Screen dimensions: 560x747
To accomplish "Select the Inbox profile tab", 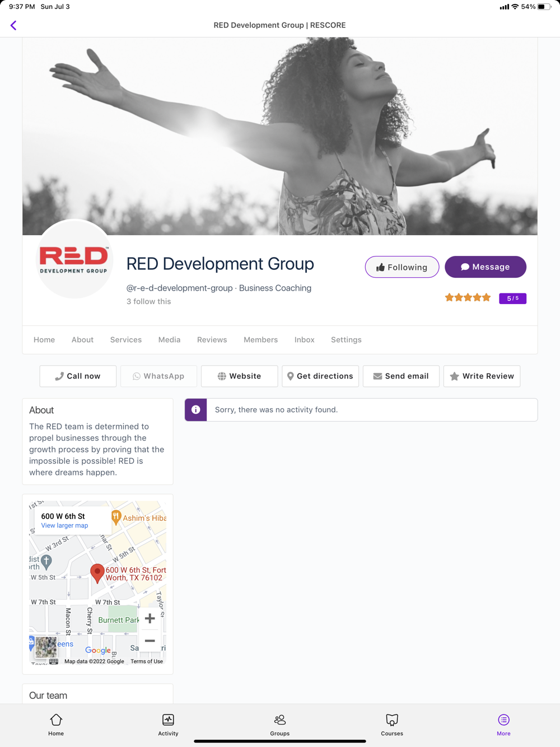I will pos(305,340).
